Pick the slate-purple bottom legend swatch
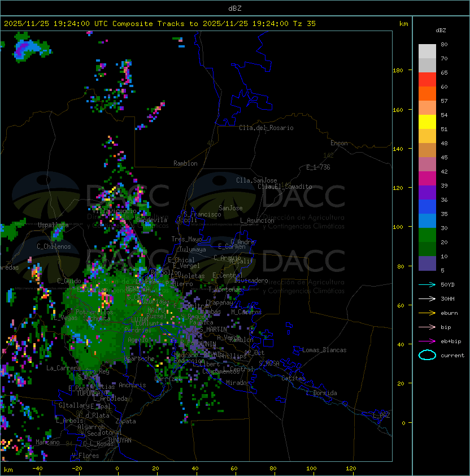This screenshot has width=470, height=476. (427, 263)
